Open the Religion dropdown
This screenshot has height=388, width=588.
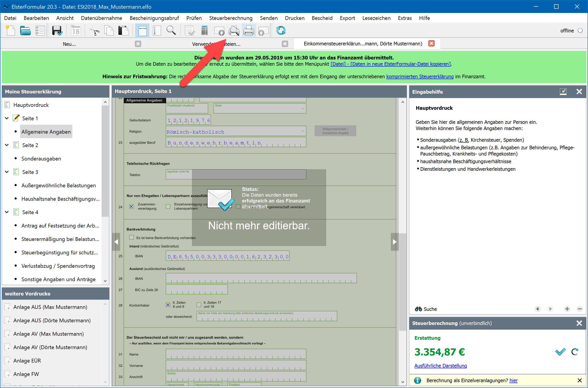tap(303, 131)
